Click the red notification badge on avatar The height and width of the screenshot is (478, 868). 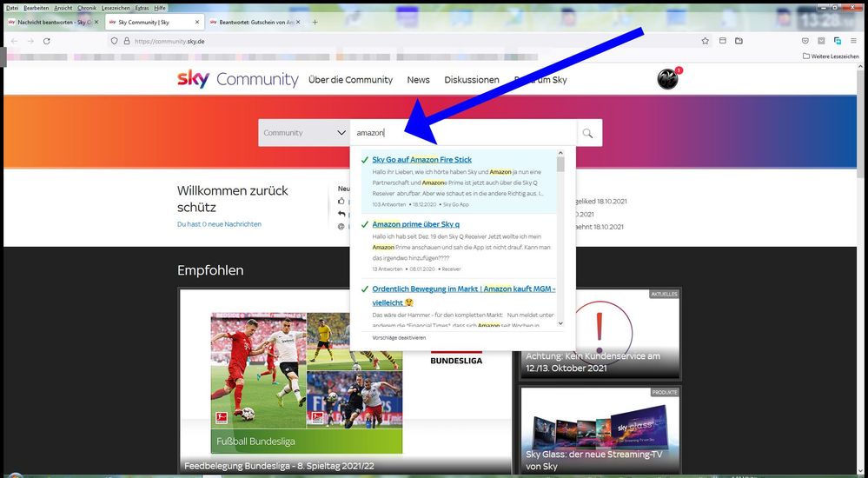(679, 70)
